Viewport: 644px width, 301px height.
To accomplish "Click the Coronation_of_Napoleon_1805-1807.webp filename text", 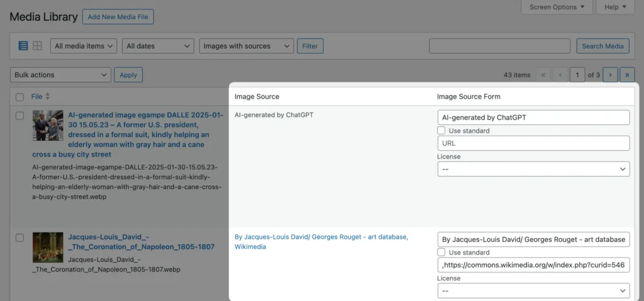I will pyautogui.click(x=106, y=265).
